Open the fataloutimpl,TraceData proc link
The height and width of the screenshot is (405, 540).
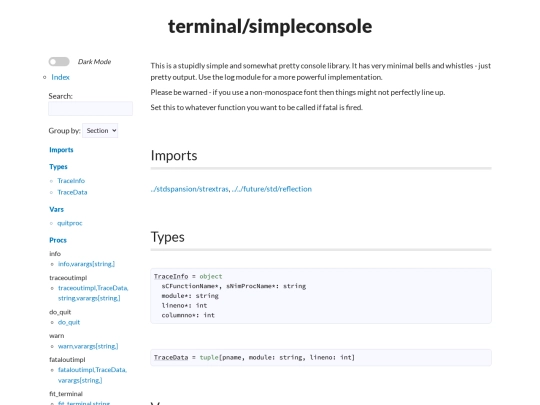(x=92, y=375)
